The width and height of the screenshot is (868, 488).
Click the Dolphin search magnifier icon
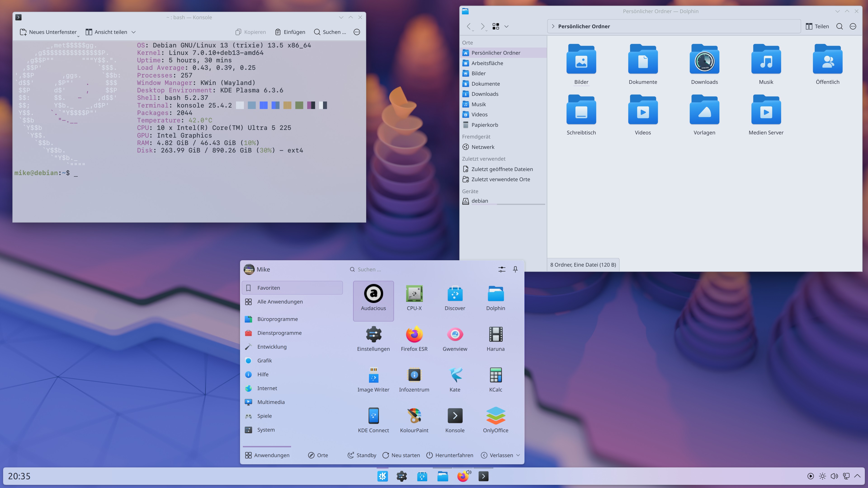click(x=839, y=26)
